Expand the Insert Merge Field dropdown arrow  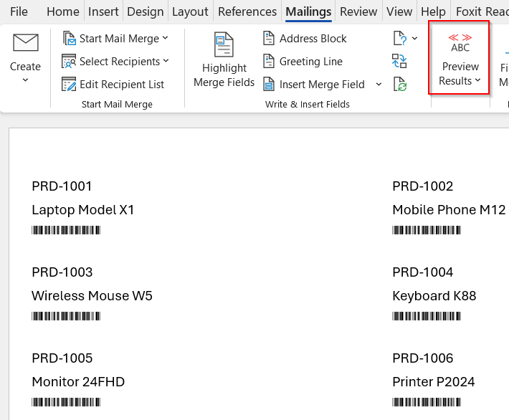(x=379, y=85)
